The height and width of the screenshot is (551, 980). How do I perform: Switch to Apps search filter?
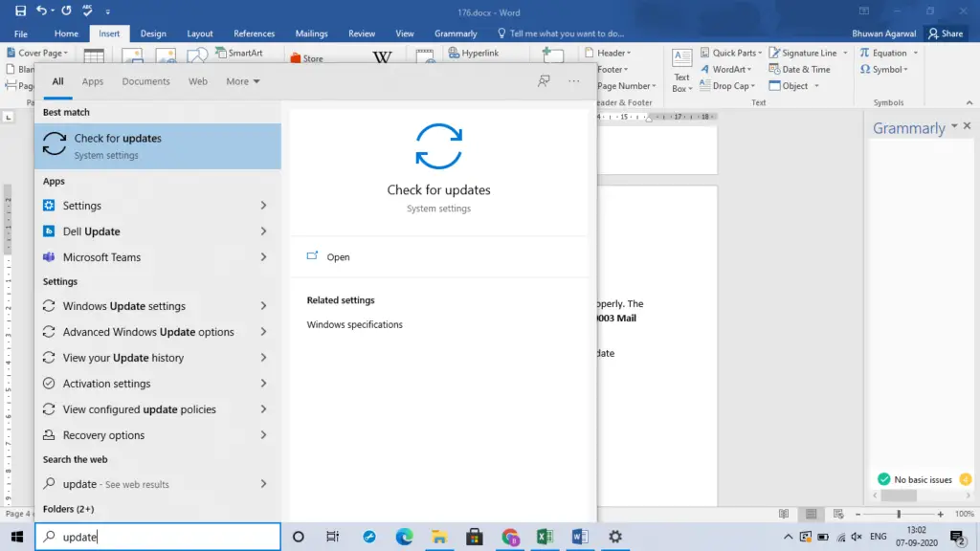click(x=93, y=81)
